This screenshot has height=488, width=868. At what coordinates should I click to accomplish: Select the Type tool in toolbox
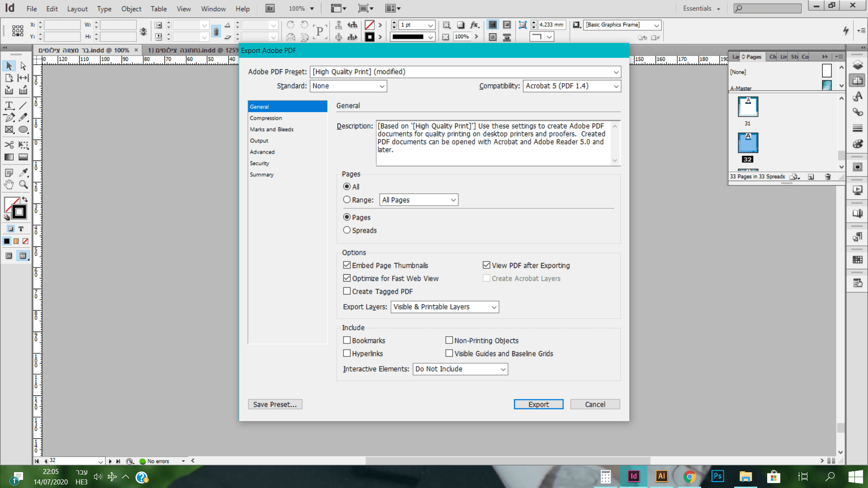tap(9, 106)
